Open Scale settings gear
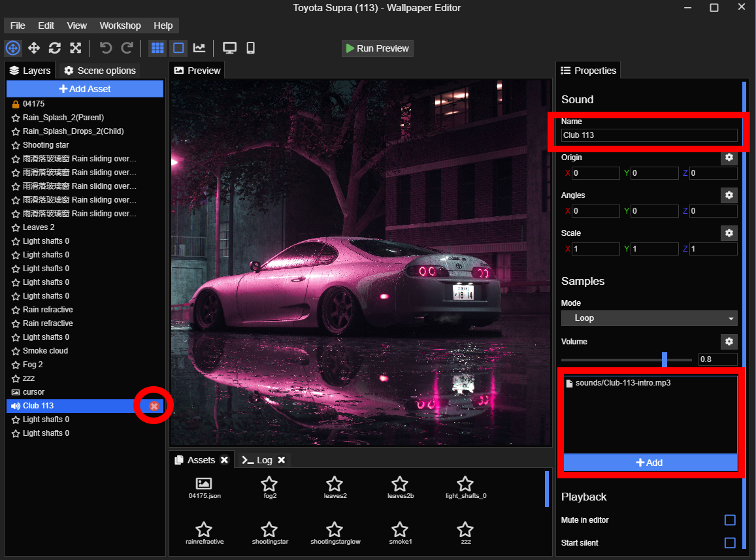Image resolution: width=756 pixels, height=560 pixels. pyautogui.click(x=729, y=233)
